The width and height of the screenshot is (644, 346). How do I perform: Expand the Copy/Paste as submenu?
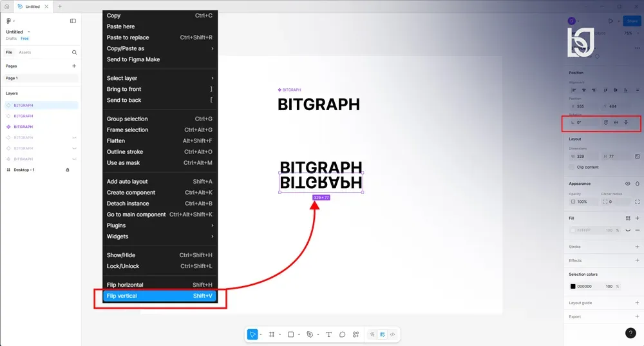point(160,48)
